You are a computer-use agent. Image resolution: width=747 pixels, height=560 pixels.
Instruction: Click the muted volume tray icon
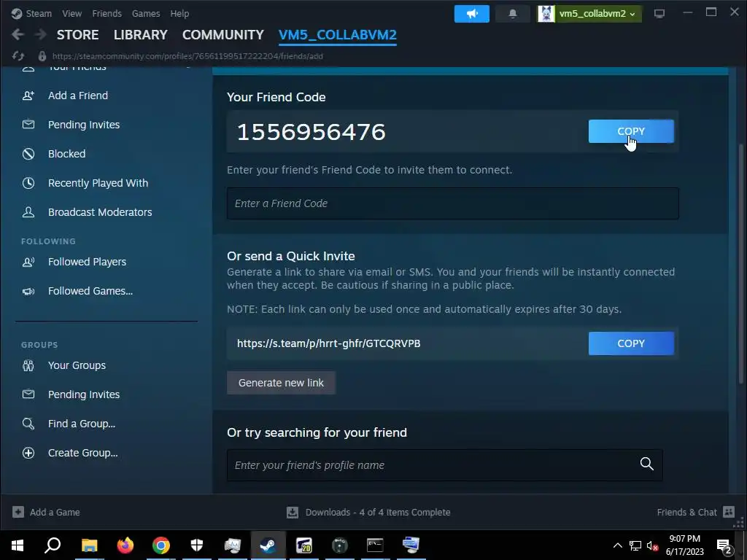(652, 545)
